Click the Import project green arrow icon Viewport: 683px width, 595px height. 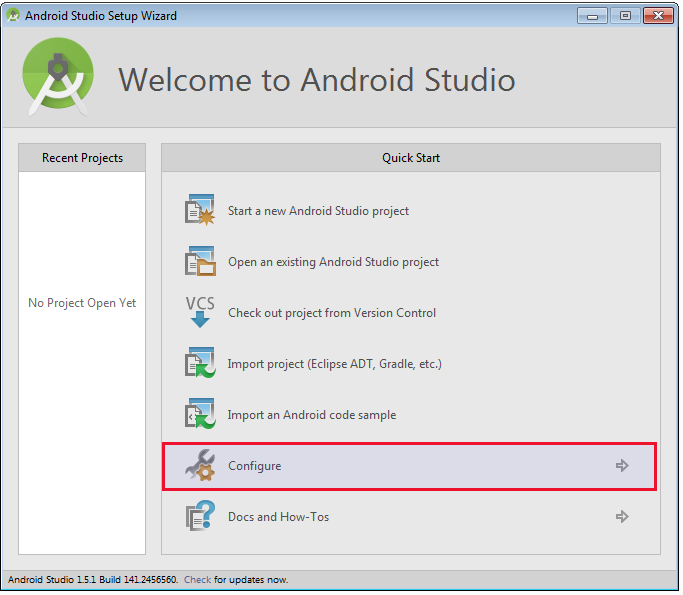[x=200, y=363]
